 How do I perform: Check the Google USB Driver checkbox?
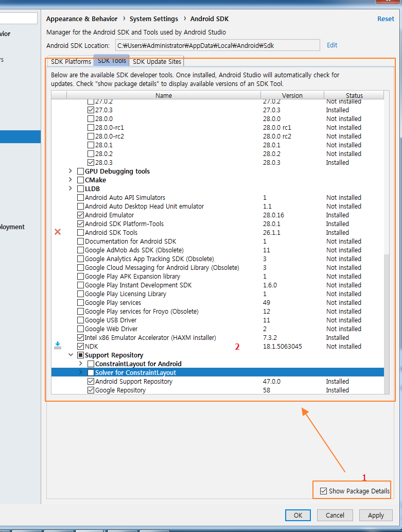[80, 320]
